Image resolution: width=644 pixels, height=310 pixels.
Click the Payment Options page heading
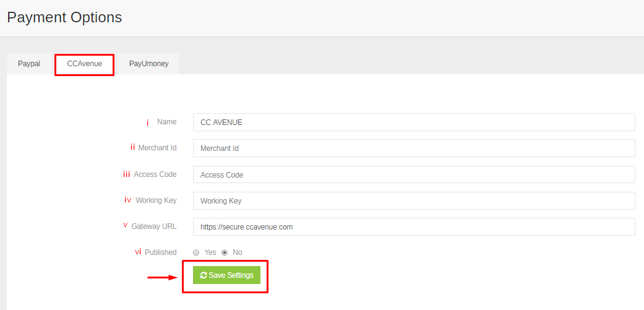point(64,17)
